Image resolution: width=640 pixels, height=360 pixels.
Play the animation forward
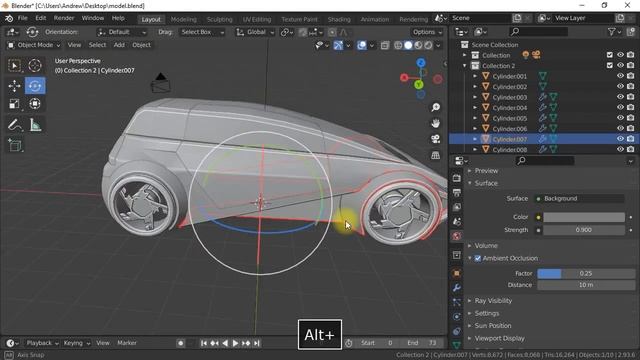coord(235,343)
